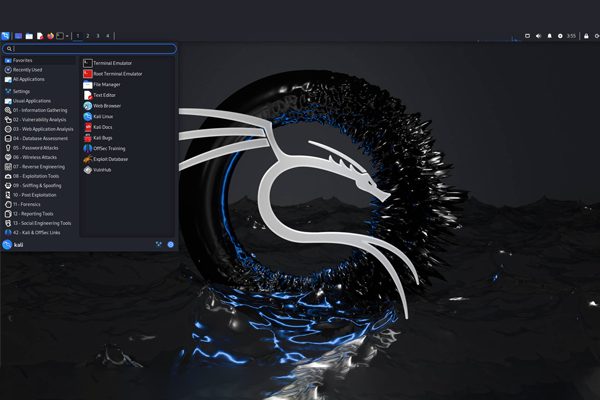Toggle the Kali application menu button
This screenshot has height=400, width=600.
point(7,36)
